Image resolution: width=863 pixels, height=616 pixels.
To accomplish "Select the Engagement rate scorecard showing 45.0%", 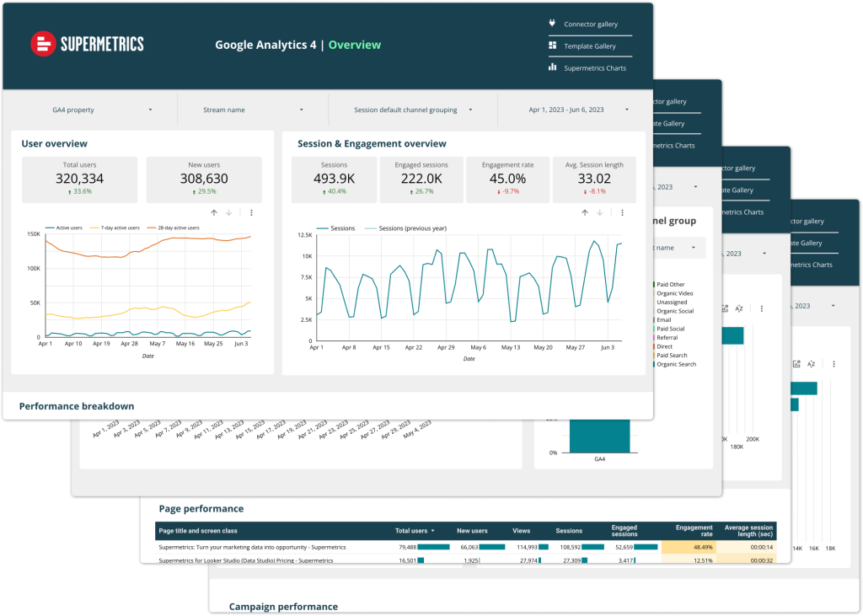I will pyautogui.click(x=507, y=179).
